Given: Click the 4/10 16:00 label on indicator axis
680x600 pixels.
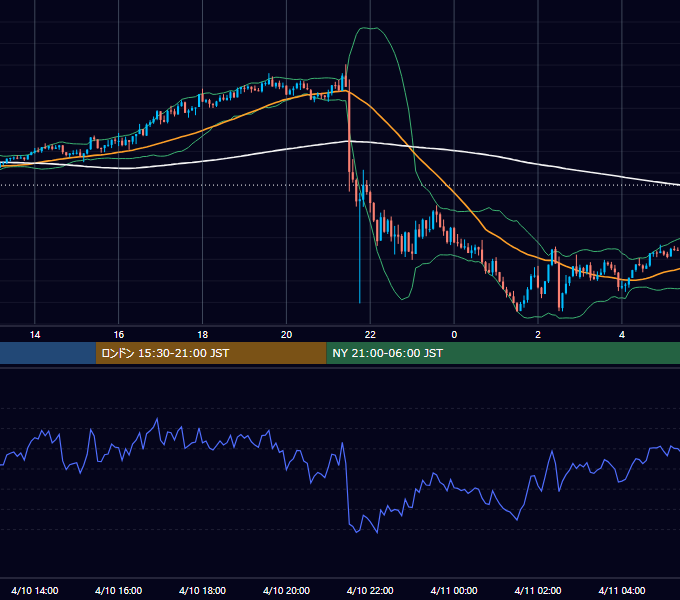Looking at the screenshot, I should (118, 590).
